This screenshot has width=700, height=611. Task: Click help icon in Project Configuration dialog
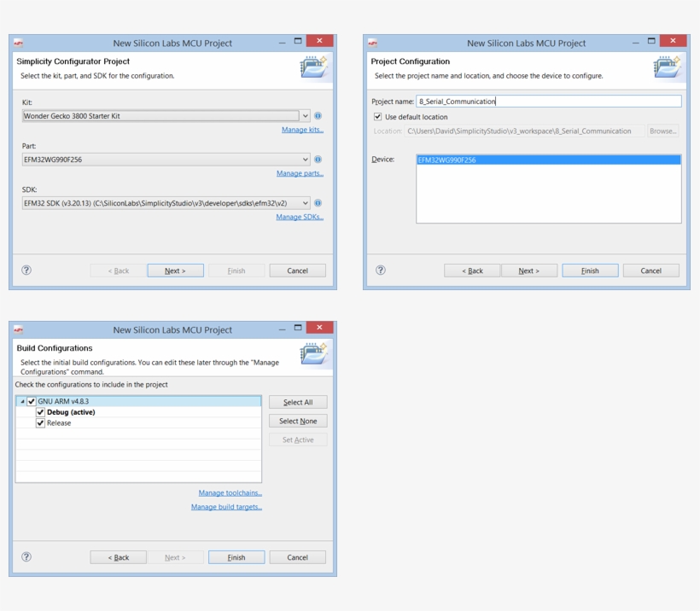[381, 270]
